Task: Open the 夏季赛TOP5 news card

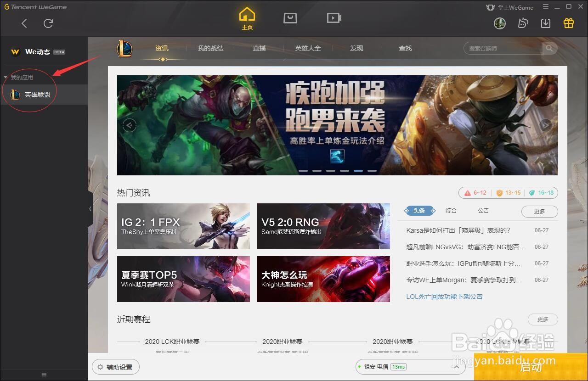Action: point(183,279)
